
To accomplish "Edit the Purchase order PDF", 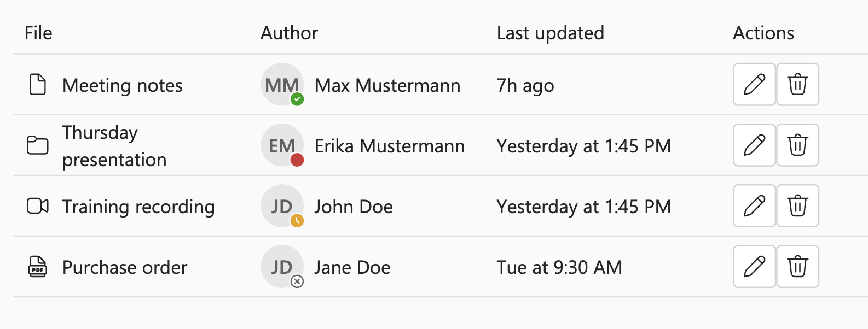I will (754, 267).
